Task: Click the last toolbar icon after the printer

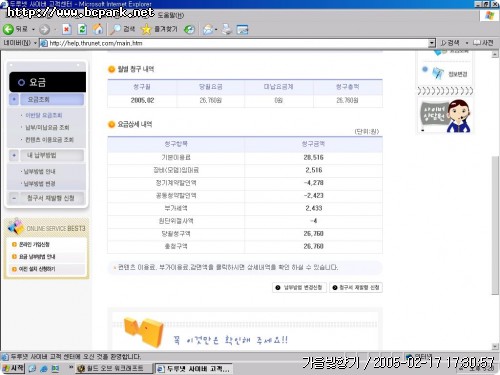Action: point(242,30)
